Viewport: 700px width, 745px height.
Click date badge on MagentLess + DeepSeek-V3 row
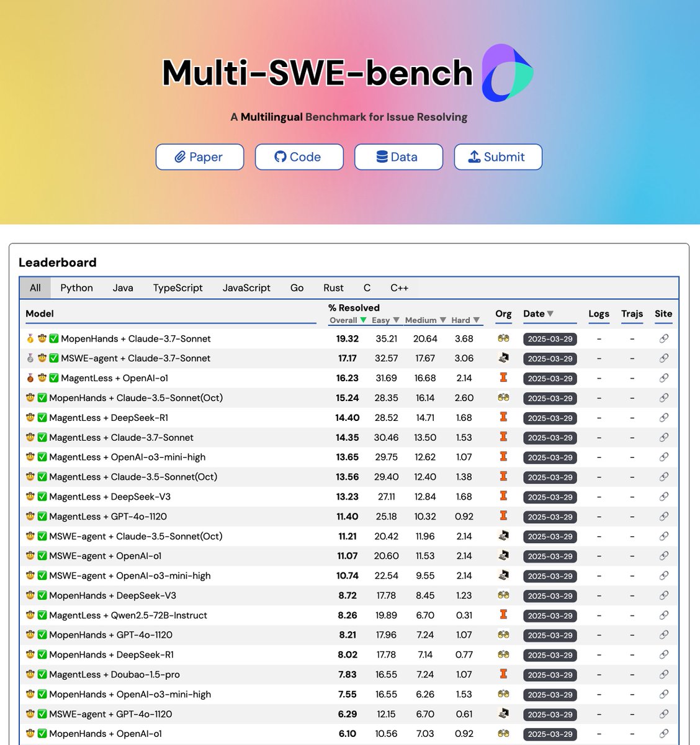coord(550,497)
